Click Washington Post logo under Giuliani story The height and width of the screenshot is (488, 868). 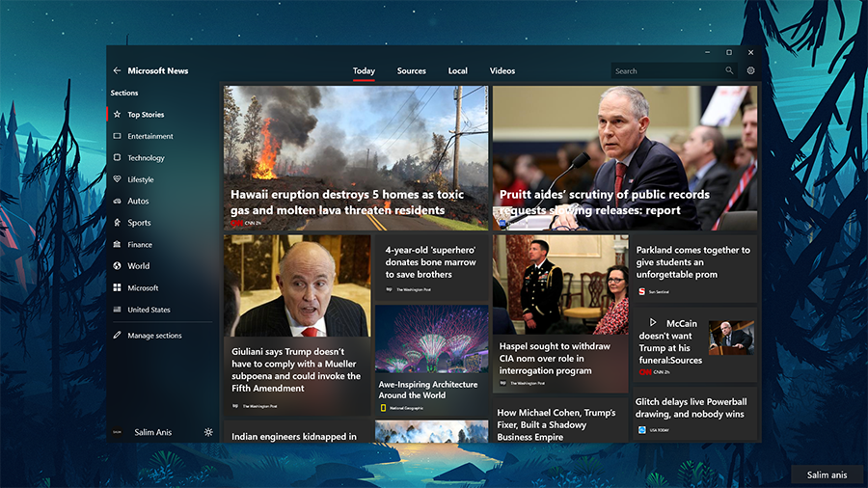pyautogui.click(x=235, y=406)
